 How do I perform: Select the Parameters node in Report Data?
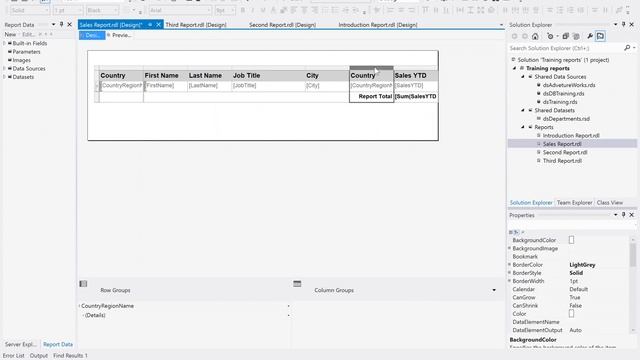tap(26, 52)
